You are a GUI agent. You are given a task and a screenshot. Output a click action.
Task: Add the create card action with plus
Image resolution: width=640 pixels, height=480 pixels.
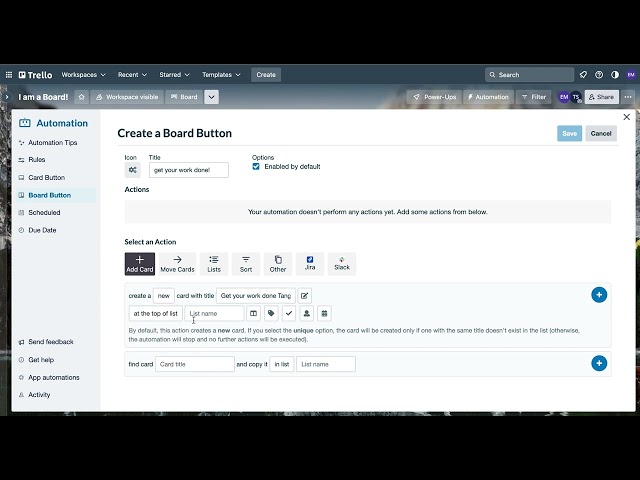tap(599, 295)
